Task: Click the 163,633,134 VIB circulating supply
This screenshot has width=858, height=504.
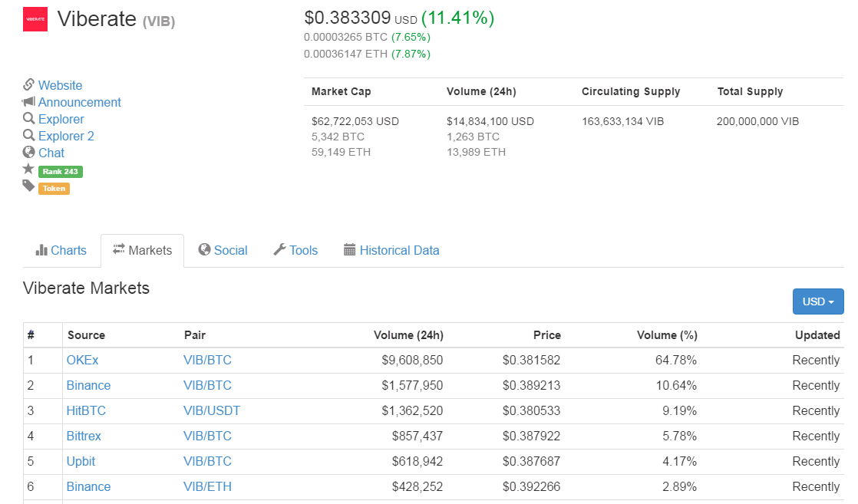Action: [622, 121]
